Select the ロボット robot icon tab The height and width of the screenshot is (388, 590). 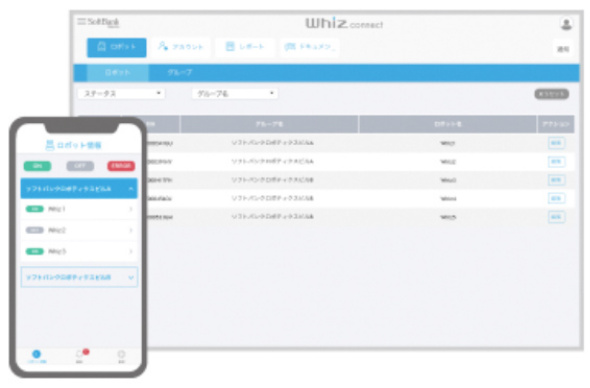[x=117, y=47]
